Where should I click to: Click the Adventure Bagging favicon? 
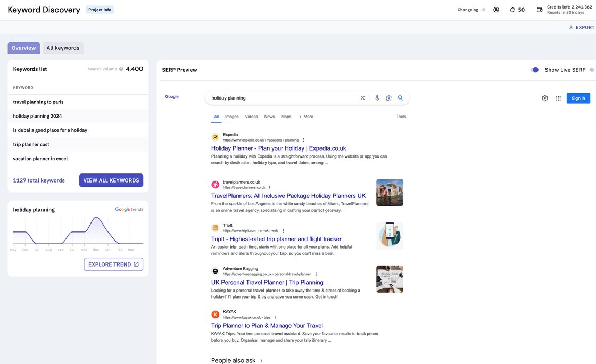tap(215, 271)
